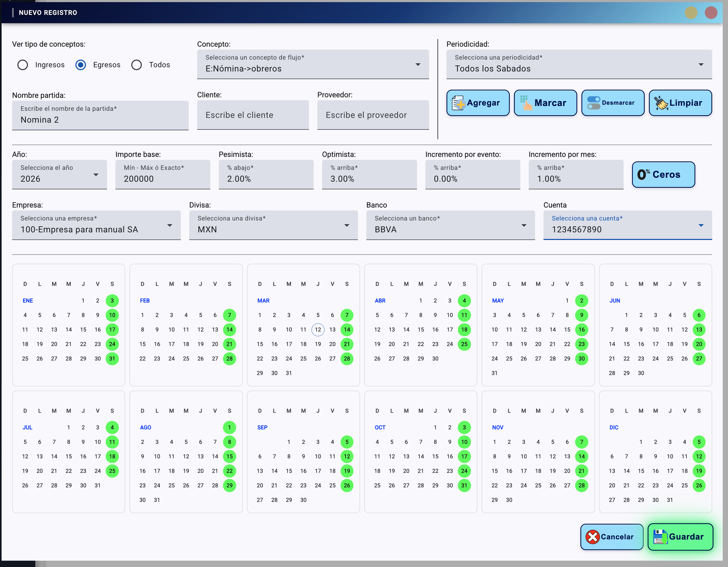This screenshot has width=728, height=567.
Task: Click the red X Cancelar icon
Action: click(x=592, y=537)
